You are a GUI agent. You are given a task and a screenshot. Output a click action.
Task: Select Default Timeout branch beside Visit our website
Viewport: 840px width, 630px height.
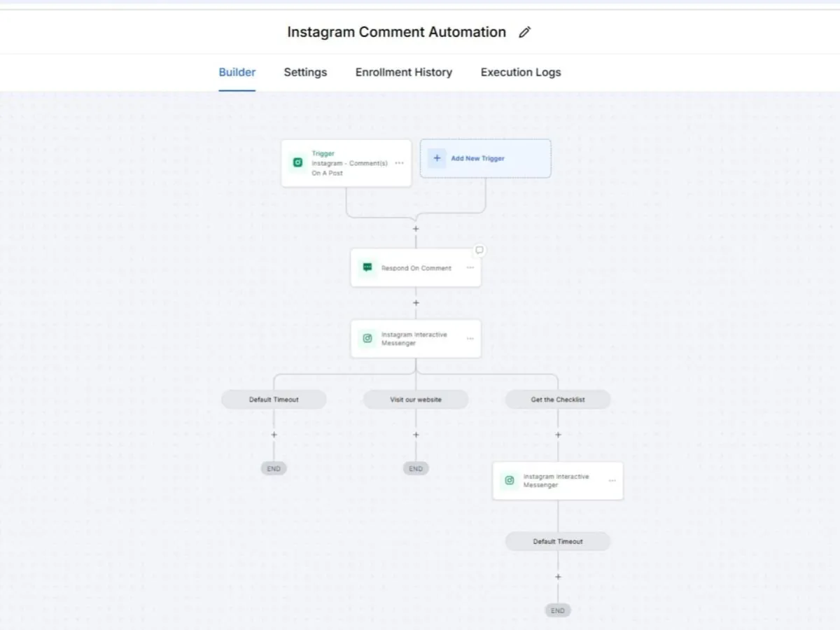(x=274, y=400)
